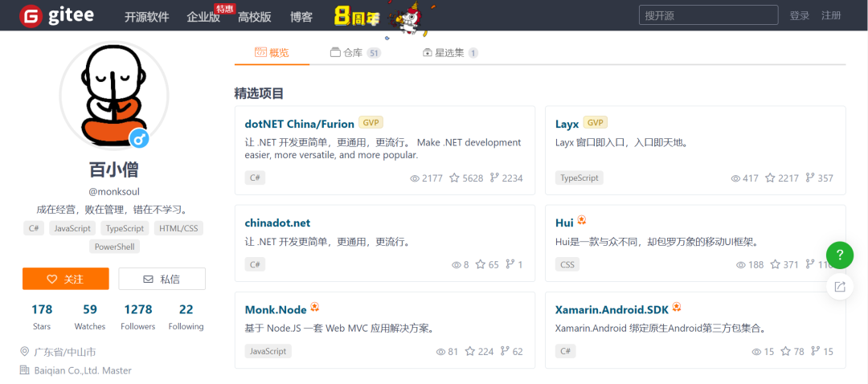Screen dimensions: 868x384
Task: Click the share icon below help button
Action: pos(840,286)
